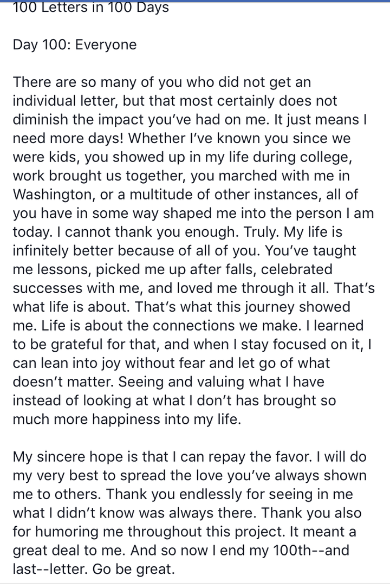Click the 'Day 100: Everyone' heading

tap(75, 44)
